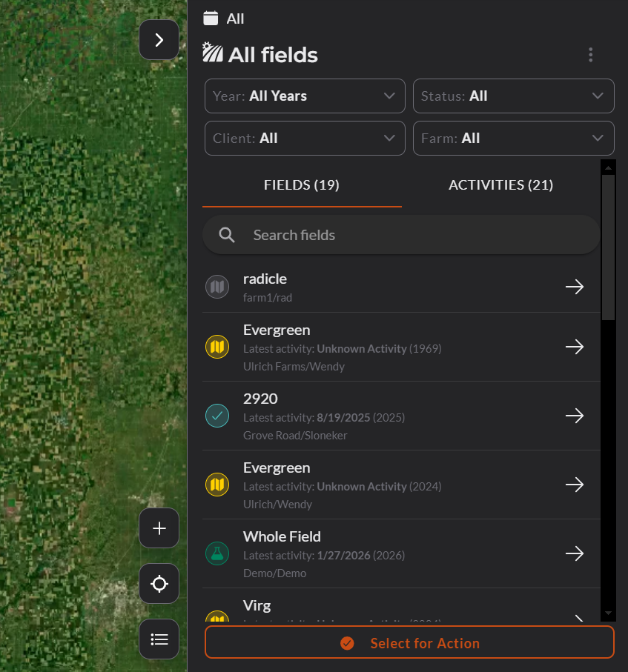Click the 'All fields' heading

(273, 55)
